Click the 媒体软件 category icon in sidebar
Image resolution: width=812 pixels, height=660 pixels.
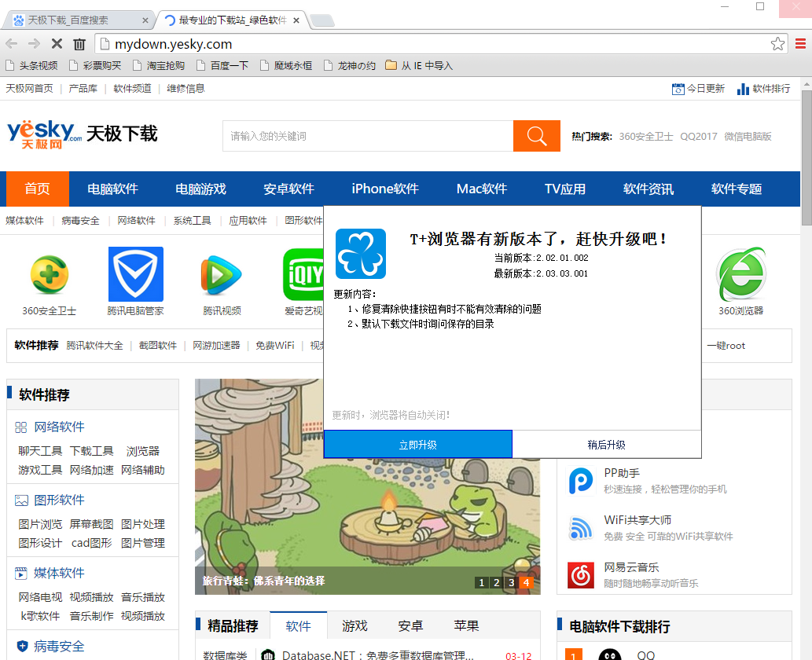pos(20,573)
